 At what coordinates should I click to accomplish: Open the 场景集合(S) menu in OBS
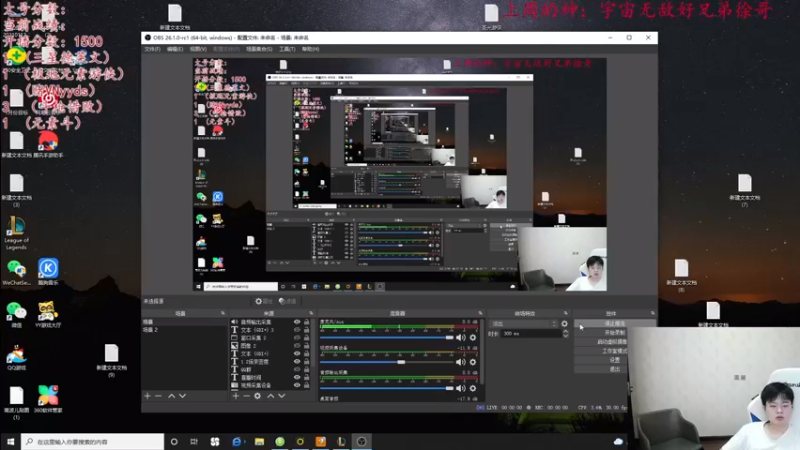pos(259,49)
